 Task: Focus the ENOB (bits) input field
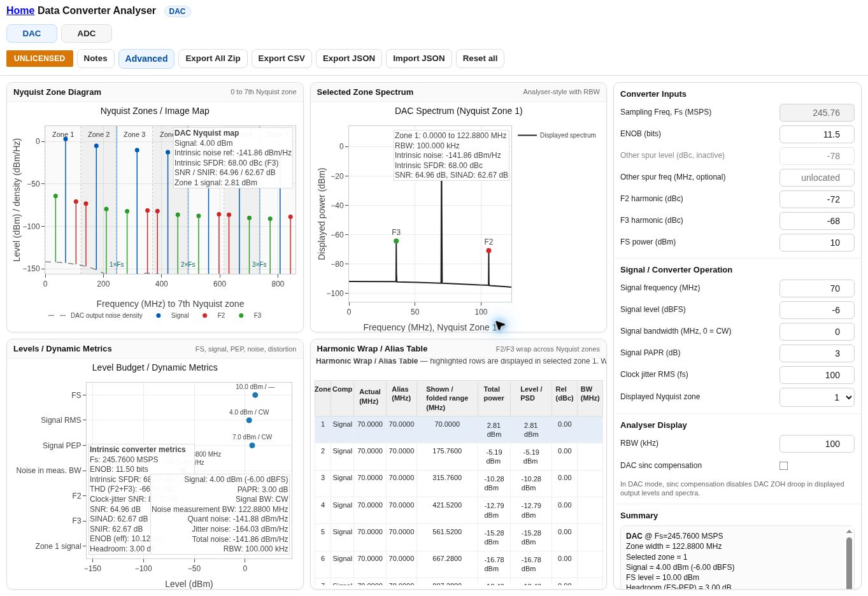click(817, 134)
